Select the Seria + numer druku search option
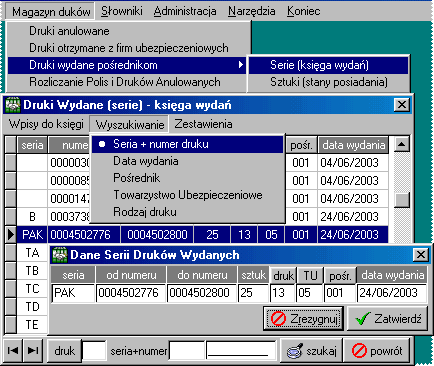 [x=187, y=144]
